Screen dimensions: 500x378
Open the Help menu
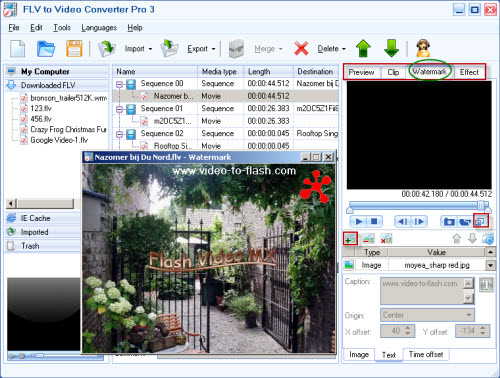(x=135, y=28)
